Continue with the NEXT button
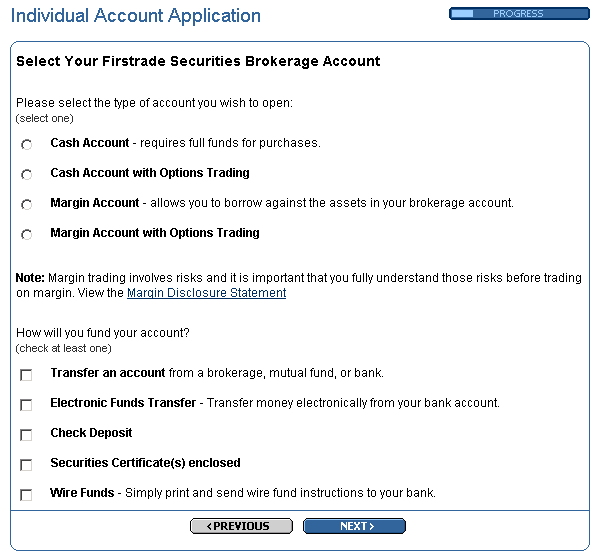Viewport: 600px width, 559px height. click(354, 526)
